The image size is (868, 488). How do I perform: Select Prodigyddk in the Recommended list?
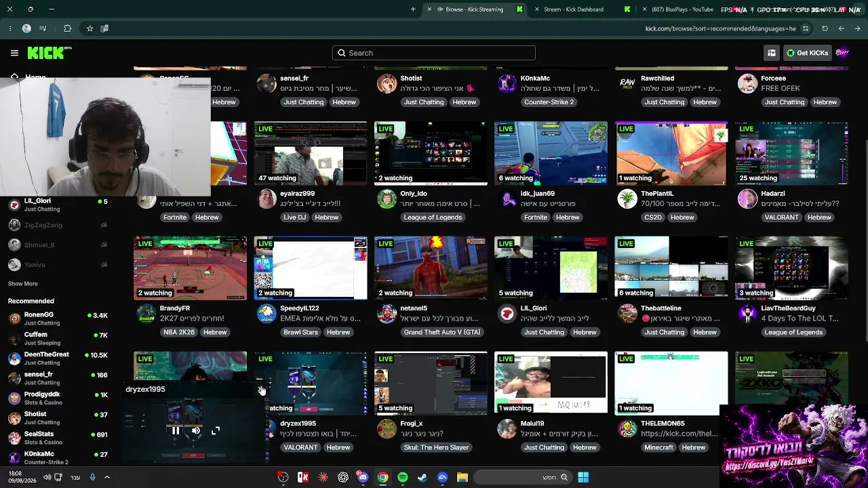tap(58, 398)
